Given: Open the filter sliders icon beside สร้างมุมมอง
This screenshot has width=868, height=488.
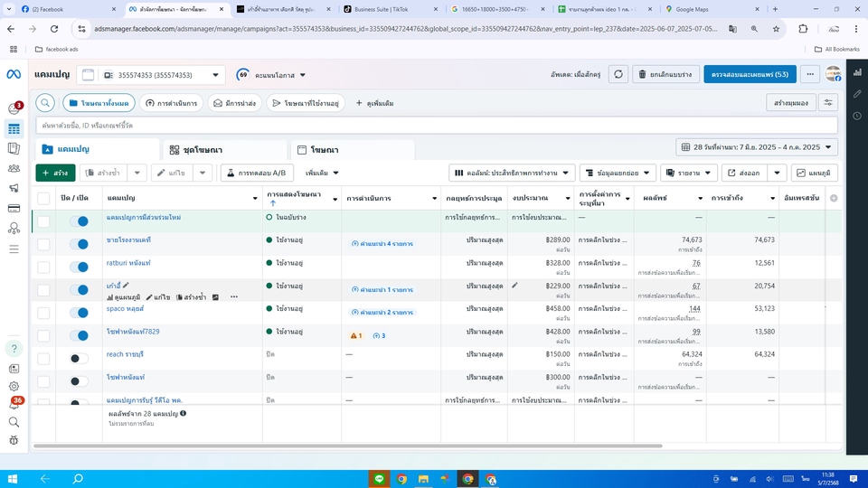Looking at the screenshot, I should click(x=828, y=103).
